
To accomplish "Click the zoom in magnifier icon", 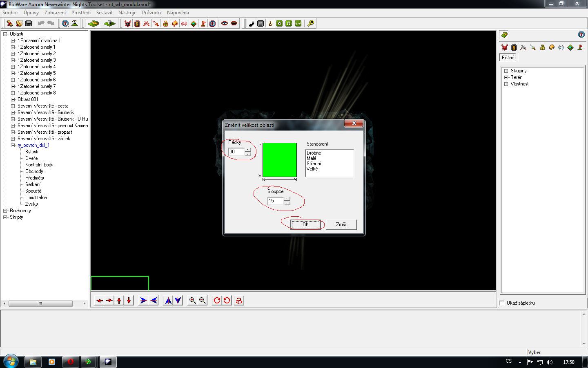I will click(x=192, y=301).
